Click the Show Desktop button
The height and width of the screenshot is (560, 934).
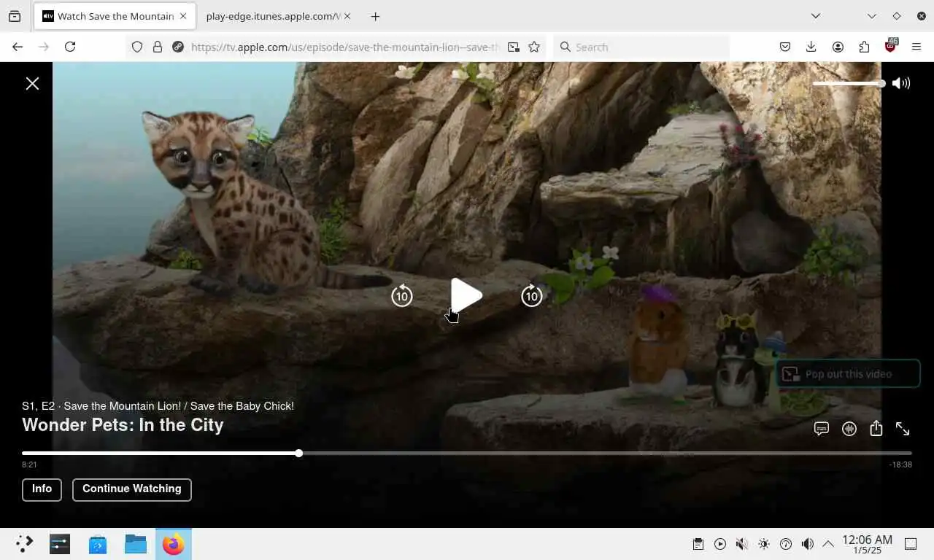coord(911,544)
